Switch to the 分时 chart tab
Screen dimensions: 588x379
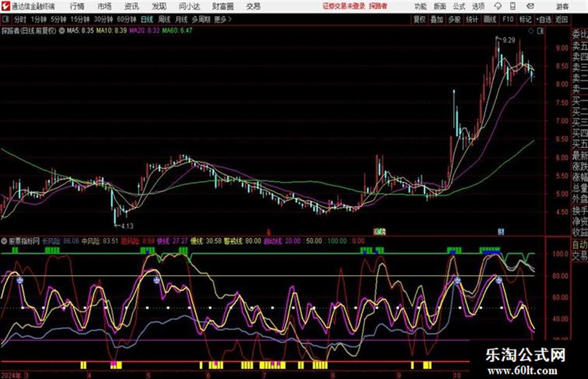point(21,19)
